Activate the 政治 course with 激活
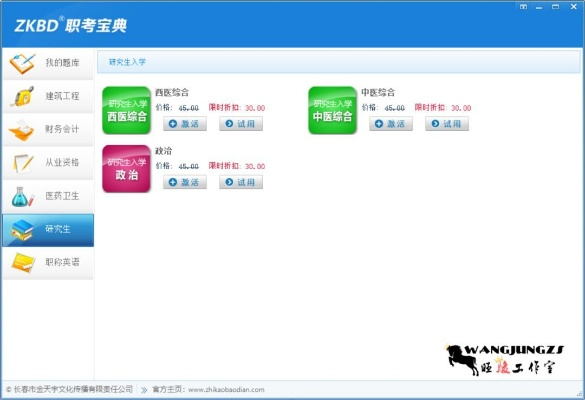 185,182
